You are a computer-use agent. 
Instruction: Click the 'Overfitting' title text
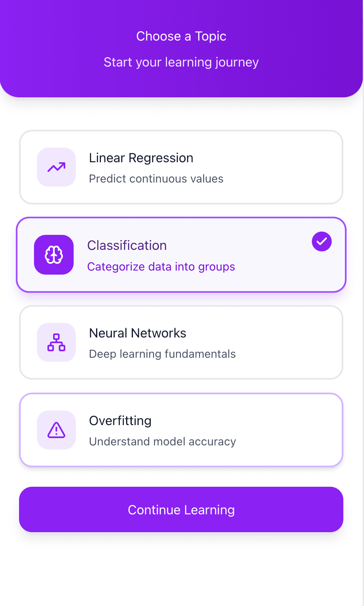pos(120,421)
